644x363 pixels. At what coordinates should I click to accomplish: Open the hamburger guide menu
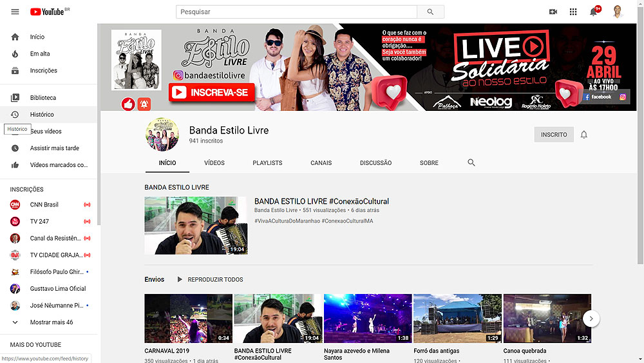15,12
